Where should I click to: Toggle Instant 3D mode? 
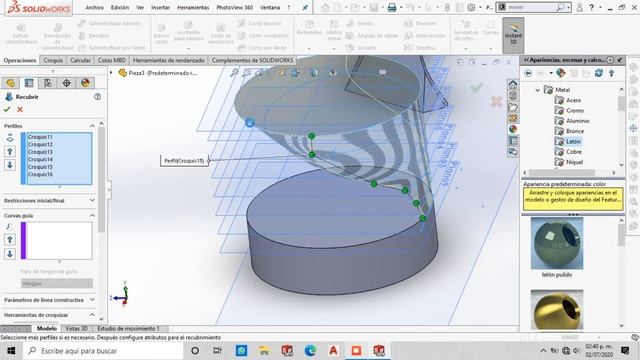(x=513, y=35)
